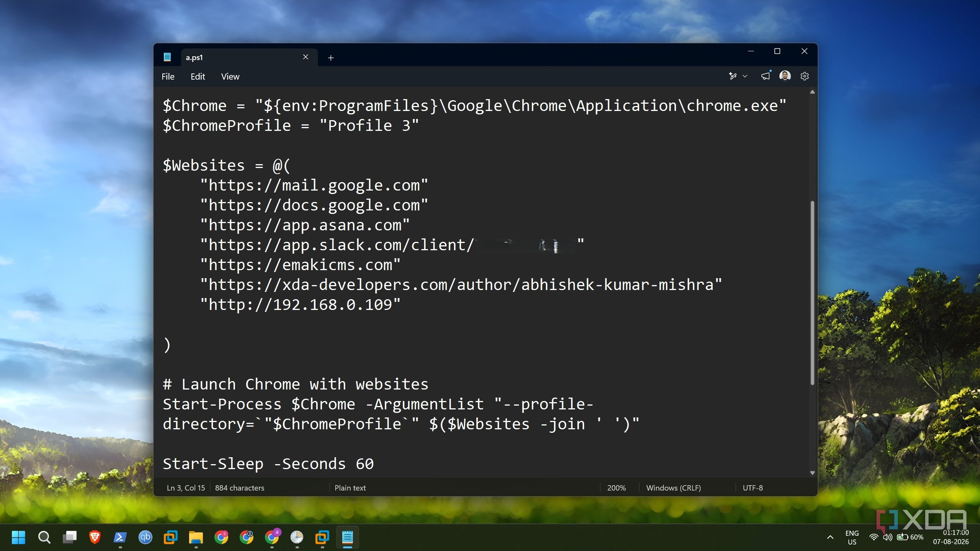Click the xda-developers.com author URL line
This screenshot has width=980, height=551.
461,285
